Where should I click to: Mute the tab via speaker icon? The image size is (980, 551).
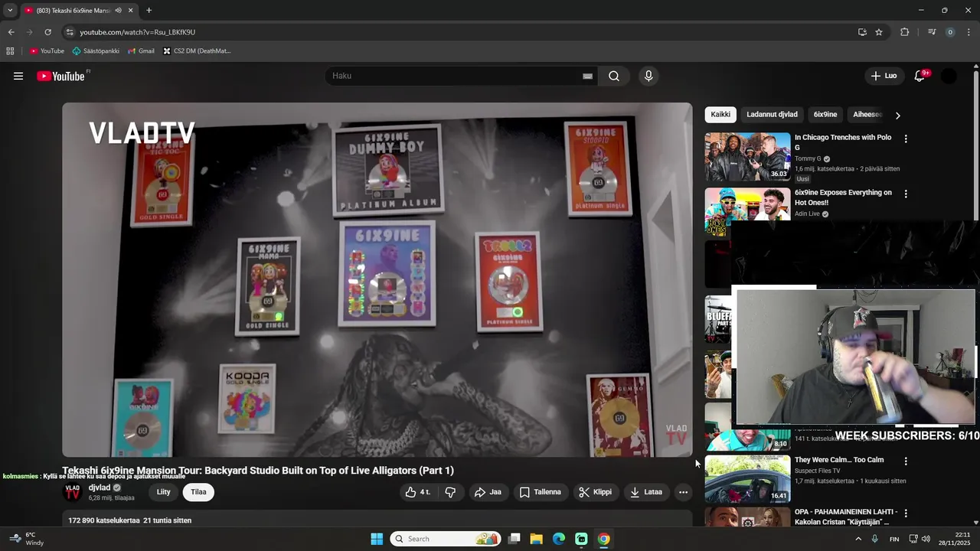pyautogui.click(x=118, y=11)
